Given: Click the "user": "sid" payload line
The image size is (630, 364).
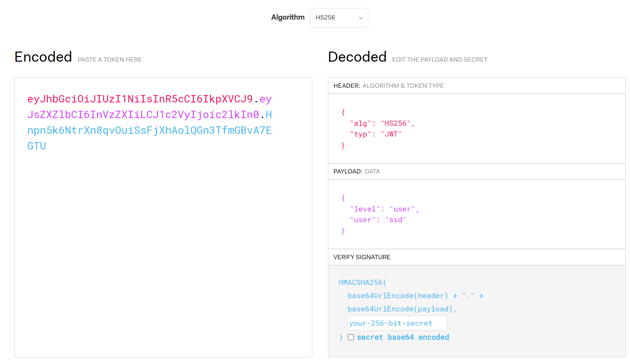Looking at the screenshot, I should tap(378, 220).
